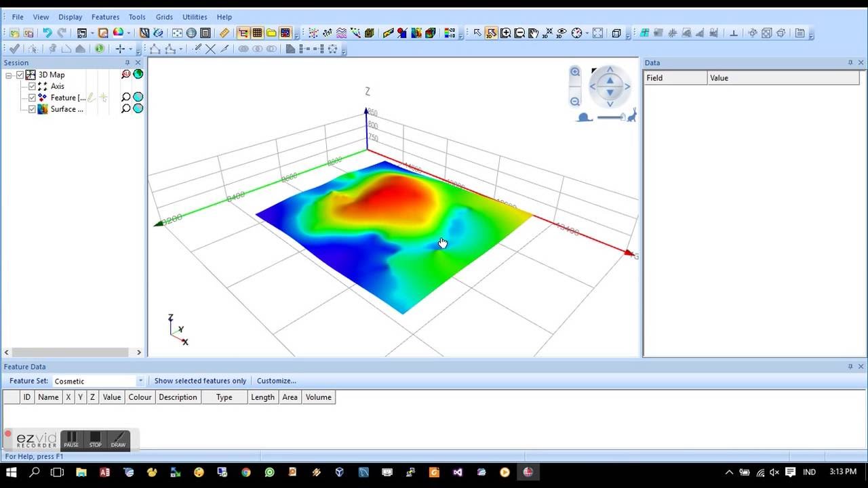This screenshot has height=488, width=868.
Task: Collapse the 3D Map tree node
Action: tap(9, 75)
